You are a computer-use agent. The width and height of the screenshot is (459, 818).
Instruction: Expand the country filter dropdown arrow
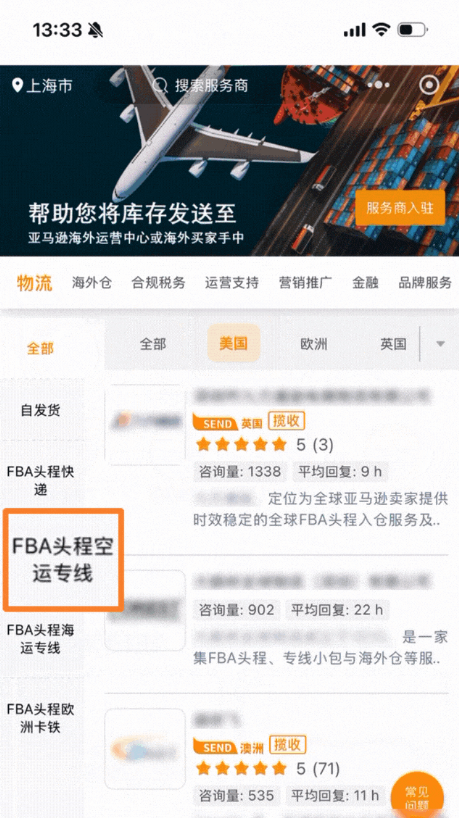tap(440, 344)
